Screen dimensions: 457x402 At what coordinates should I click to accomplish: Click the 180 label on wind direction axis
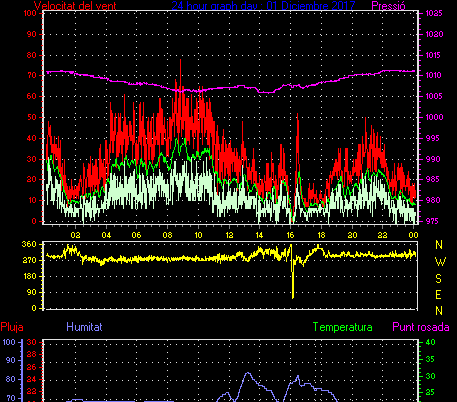pos(29,276)
